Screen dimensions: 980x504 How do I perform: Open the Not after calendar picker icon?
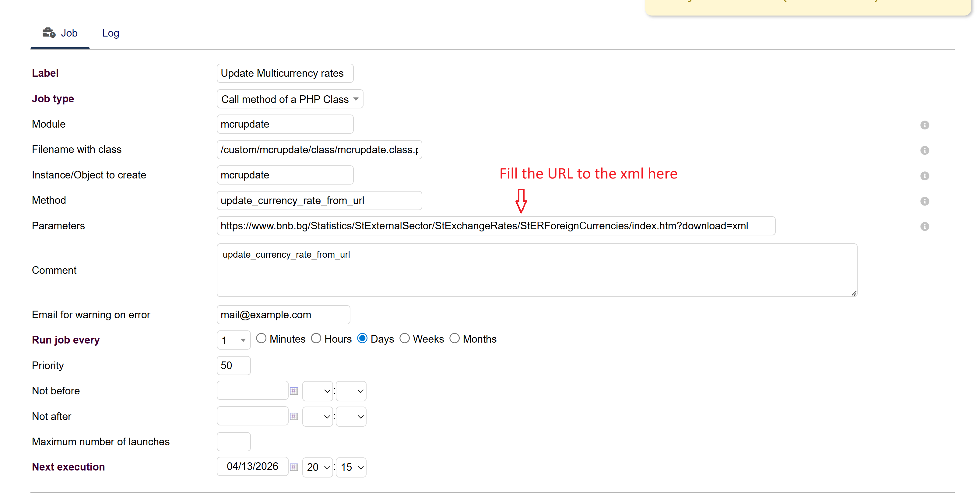click(x=294, y=417)
